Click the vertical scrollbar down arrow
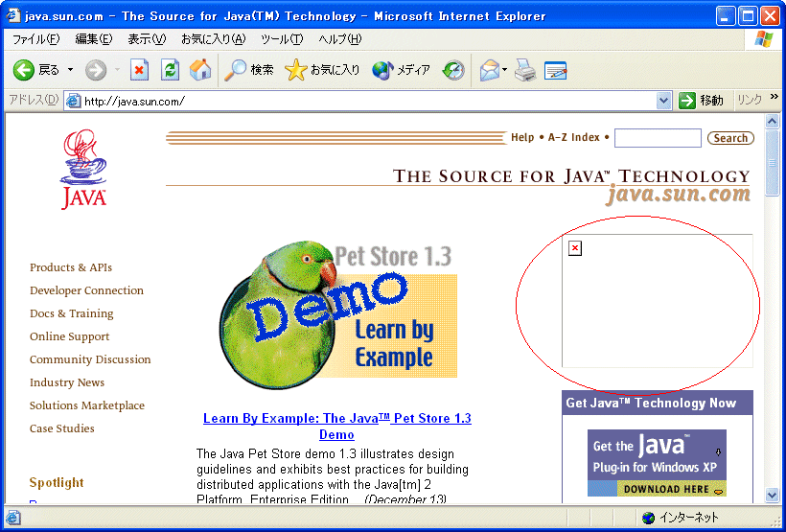Screen dimensions: 786x532 coord(772,496)
